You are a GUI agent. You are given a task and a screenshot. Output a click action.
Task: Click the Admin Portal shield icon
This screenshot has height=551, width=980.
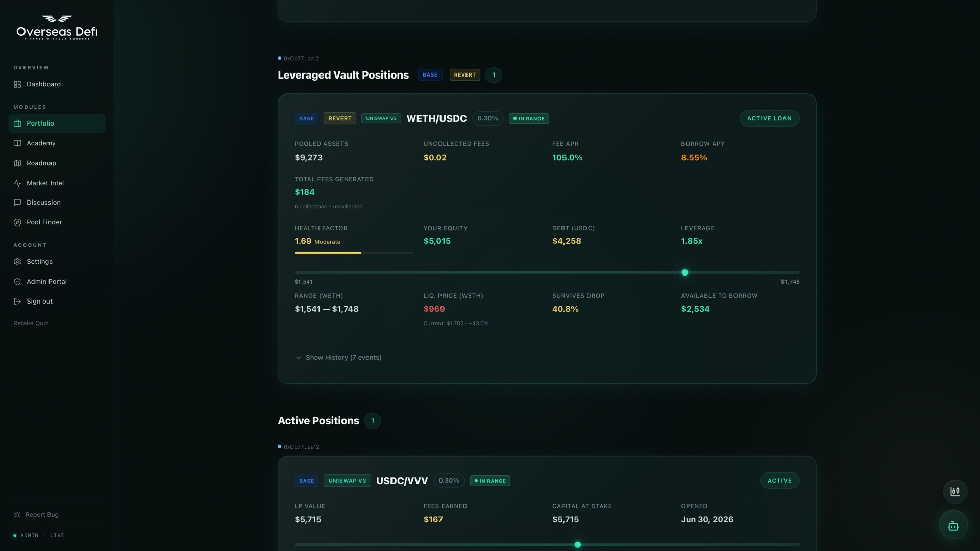point(17,282)
